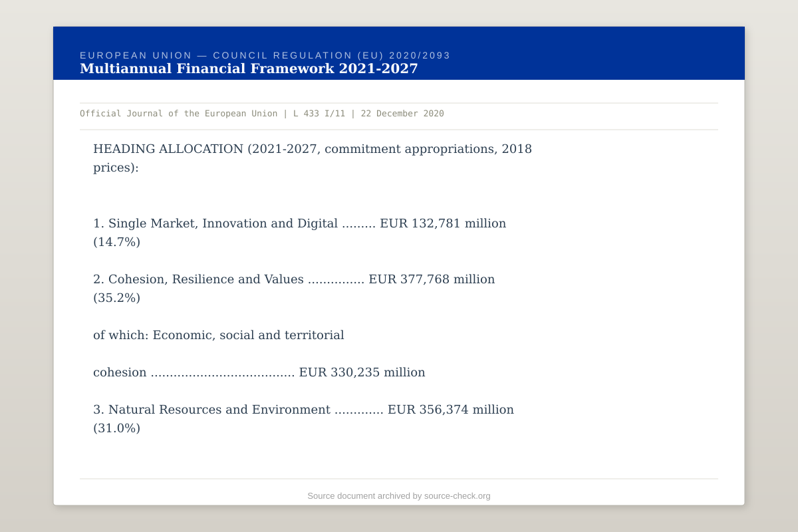Screen dimensions: 798x532
Task: Click the EUR 330,235 million figure
Action: (362, 372)
